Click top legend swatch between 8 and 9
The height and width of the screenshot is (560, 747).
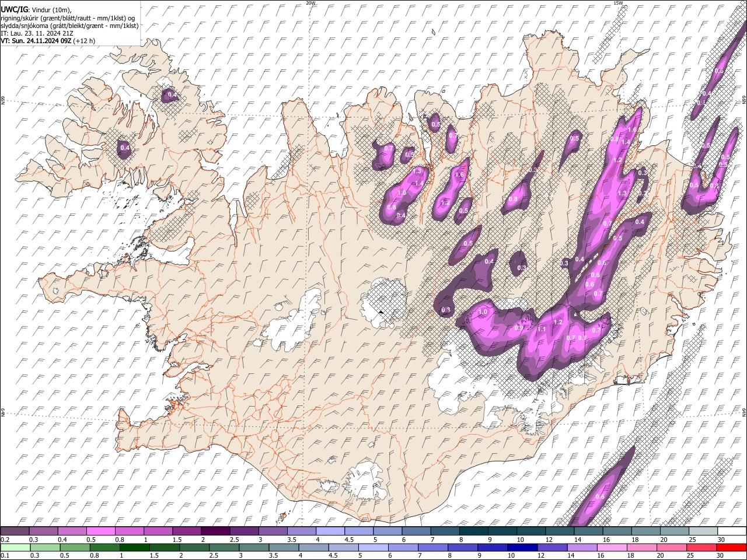point(473,531)
